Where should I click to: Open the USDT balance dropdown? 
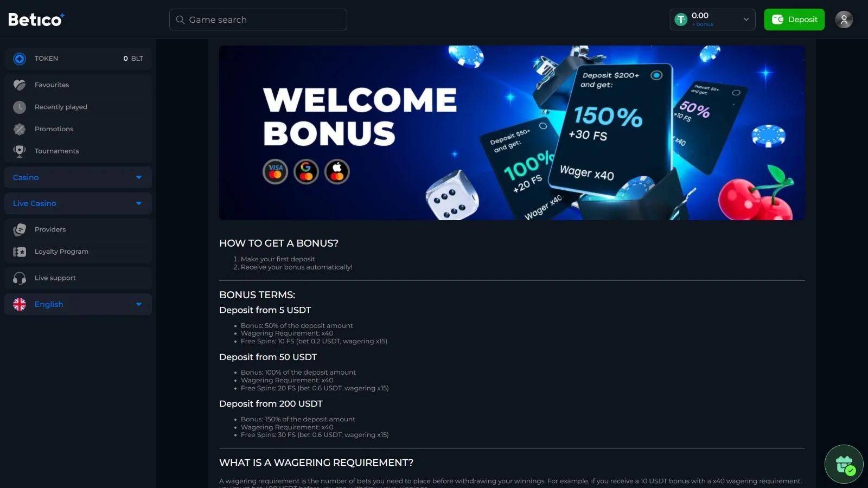(712, 20)
